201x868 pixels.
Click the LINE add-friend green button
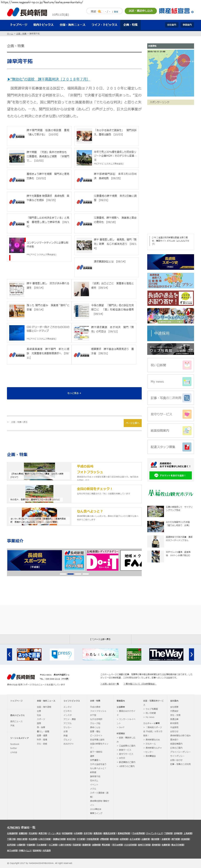tap(170, 475)
